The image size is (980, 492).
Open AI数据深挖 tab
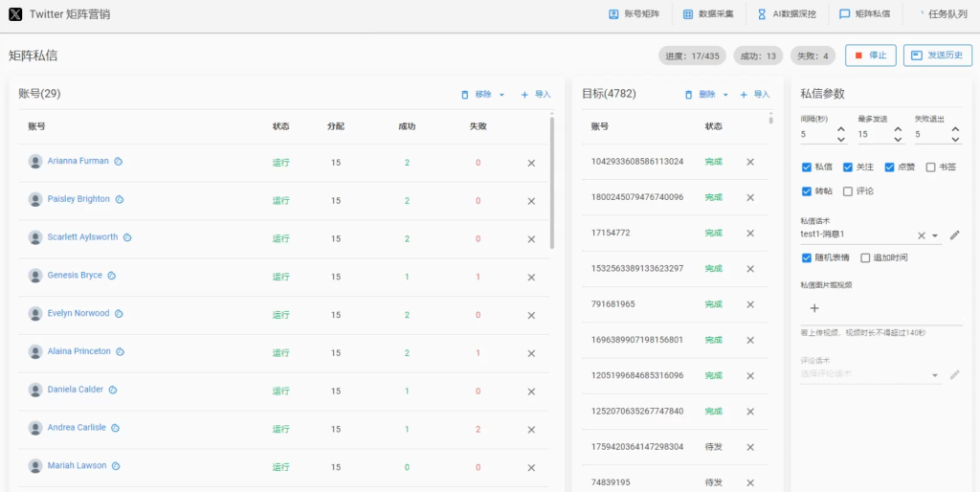(x=787, y=13)
